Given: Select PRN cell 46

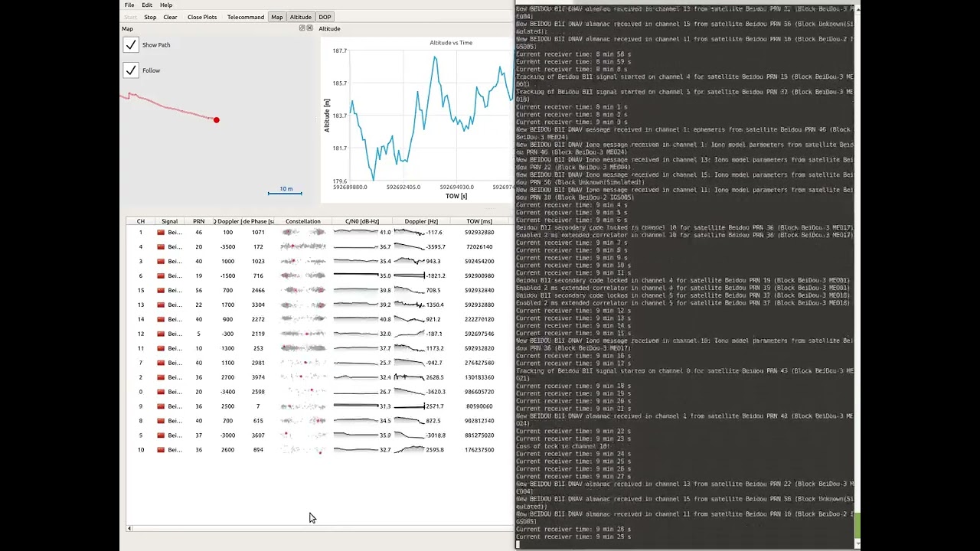Looking at the screenshot, I should pos(199,232).
